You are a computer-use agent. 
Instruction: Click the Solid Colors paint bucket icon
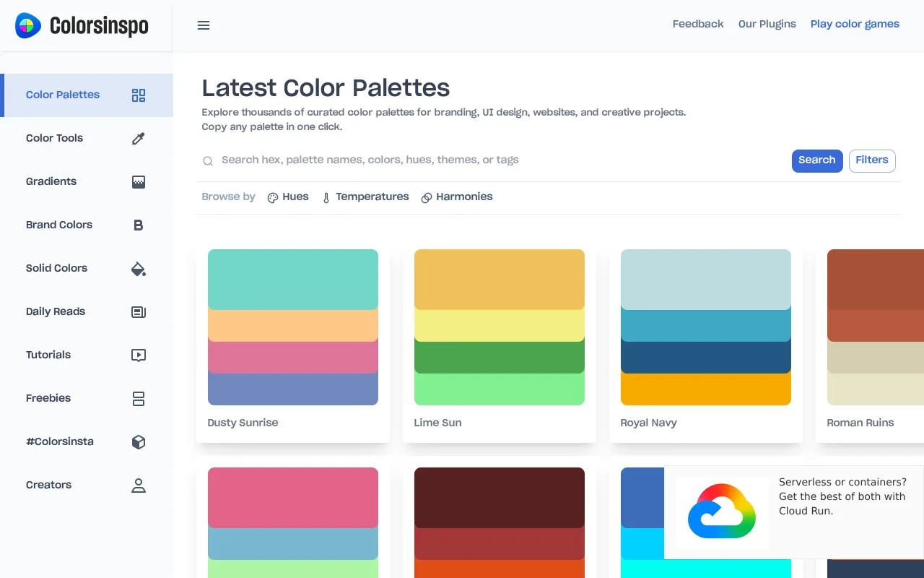point(139,269)
